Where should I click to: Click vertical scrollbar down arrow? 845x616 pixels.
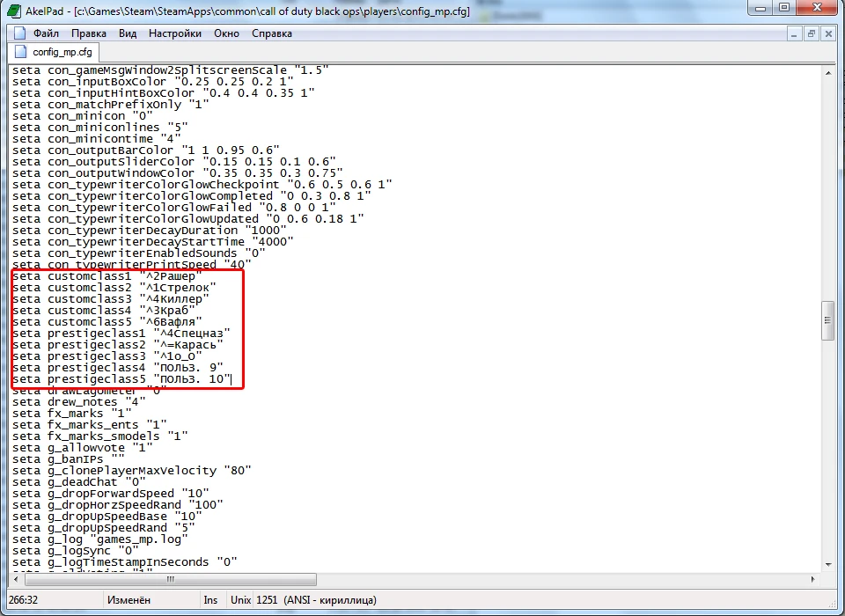828,564
